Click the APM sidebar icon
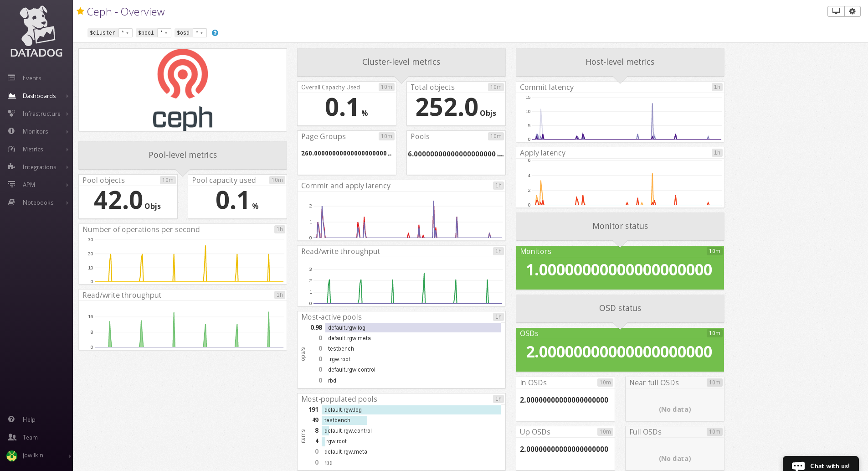The height and width of the screenshot is (471, 868). 11,185
